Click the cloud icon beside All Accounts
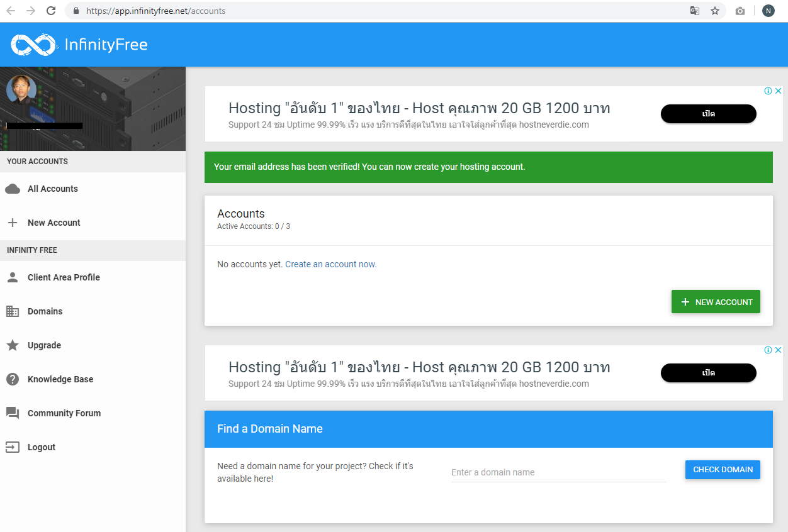 click(x=13, y=189)
